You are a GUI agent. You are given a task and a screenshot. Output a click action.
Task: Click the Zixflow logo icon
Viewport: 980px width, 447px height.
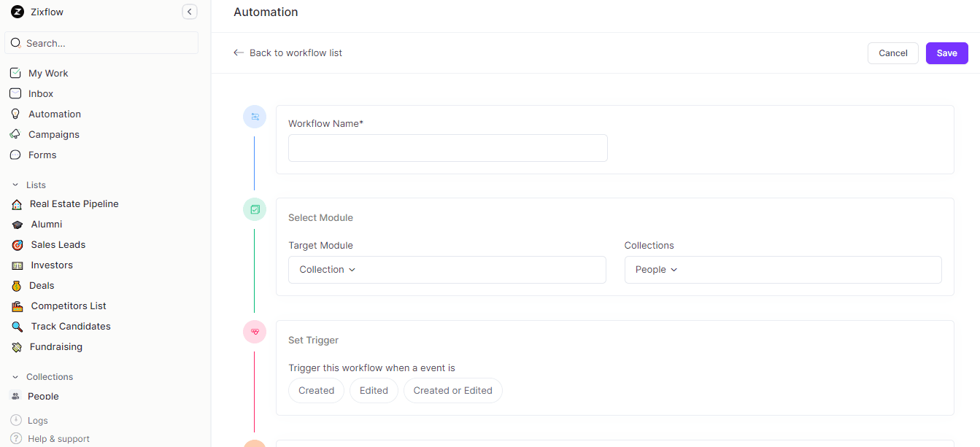16,12
